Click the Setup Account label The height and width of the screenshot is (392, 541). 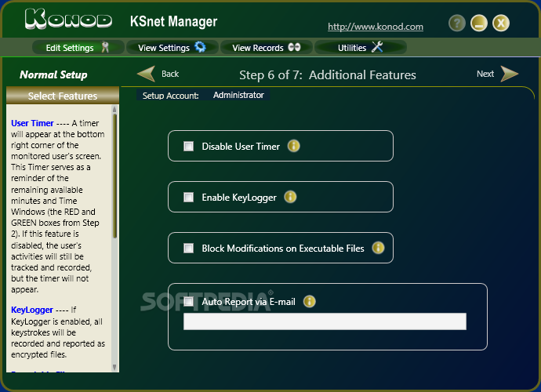pos(170,96)
